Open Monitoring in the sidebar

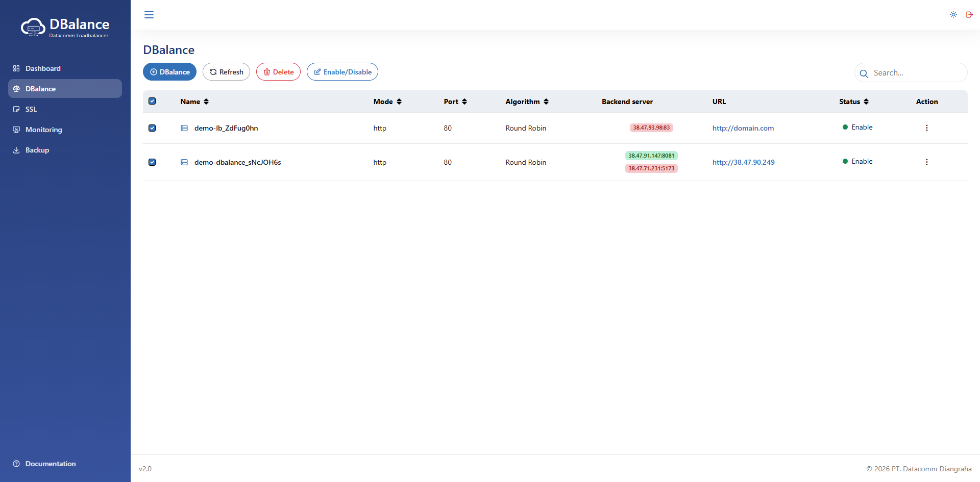coord(44,130)
